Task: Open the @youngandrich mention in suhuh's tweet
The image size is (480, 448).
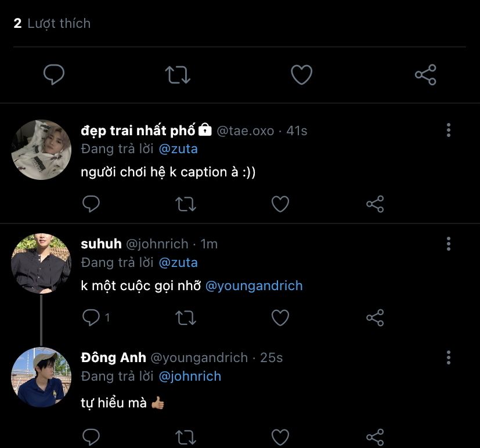Action: pos(254,286)
